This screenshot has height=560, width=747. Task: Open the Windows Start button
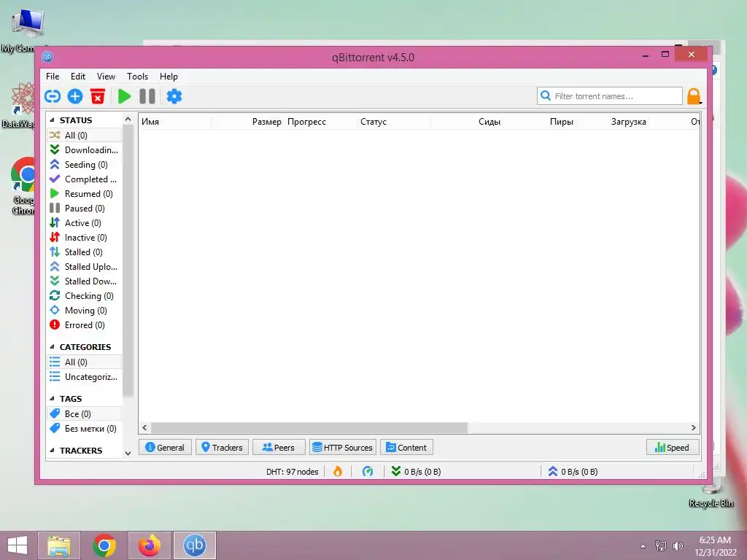click(18, 545)
